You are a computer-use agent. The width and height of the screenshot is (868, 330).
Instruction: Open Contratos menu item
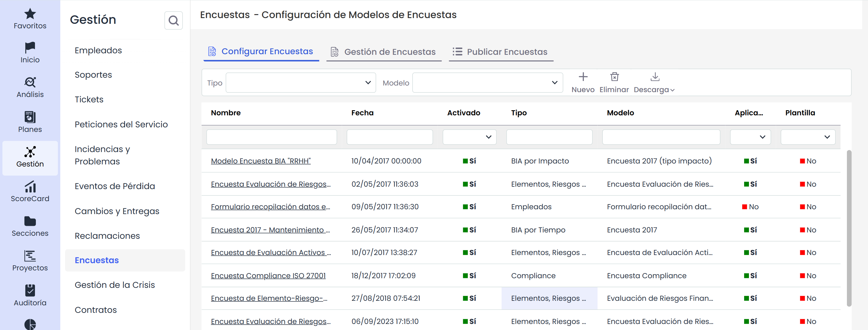coord(96,310)
